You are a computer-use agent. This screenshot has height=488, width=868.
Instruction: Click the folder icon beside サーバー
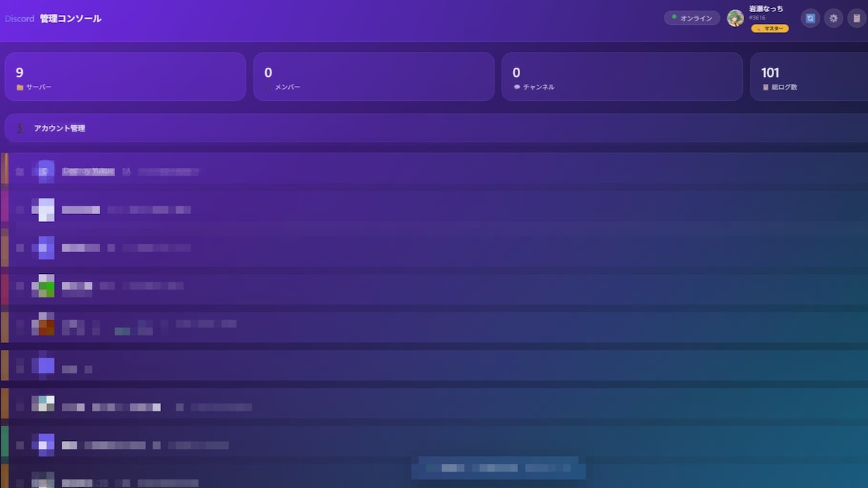20,87
